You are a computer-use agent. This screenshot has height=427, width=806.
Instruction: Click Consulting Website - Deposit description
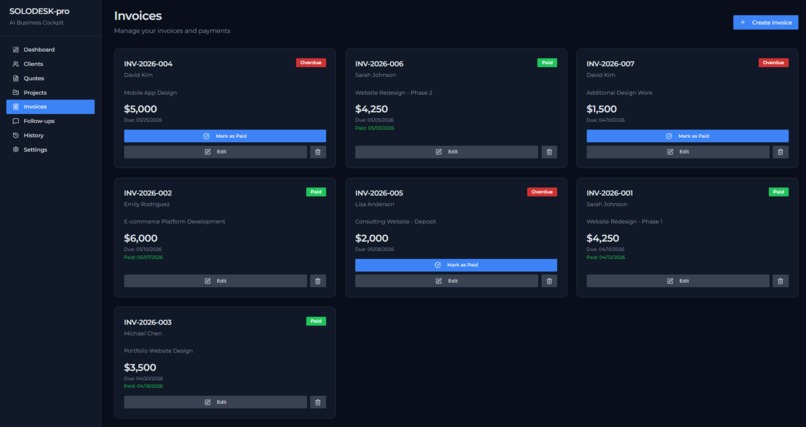point(395,222)
